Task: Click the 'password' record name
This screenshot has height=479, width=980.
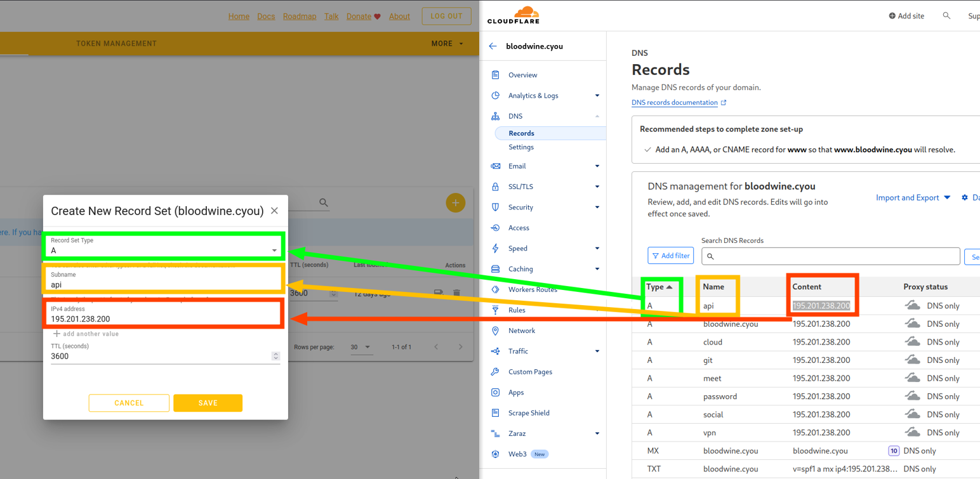Action: [x=720, y=397]
